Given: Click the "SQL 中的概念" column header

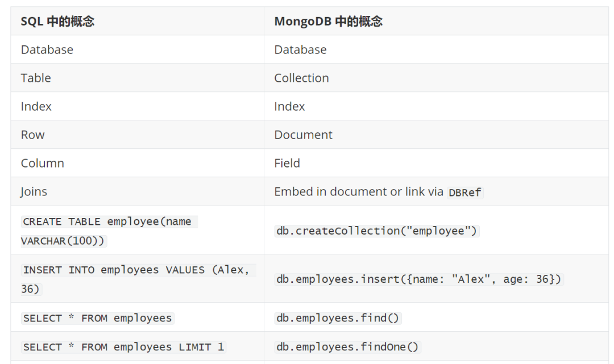Looking at the screenshot, I should tap(57, 22).
